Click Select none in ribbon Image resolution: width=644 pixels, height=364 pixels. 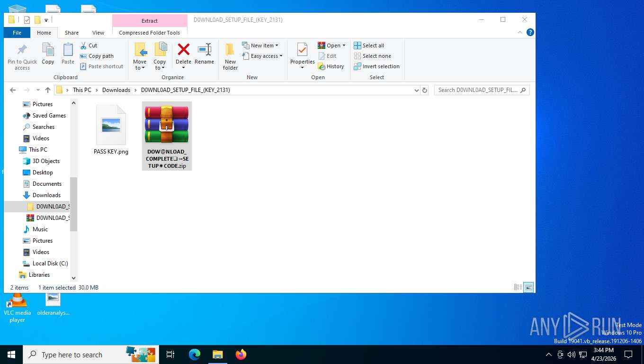click(x=372, y=56)
